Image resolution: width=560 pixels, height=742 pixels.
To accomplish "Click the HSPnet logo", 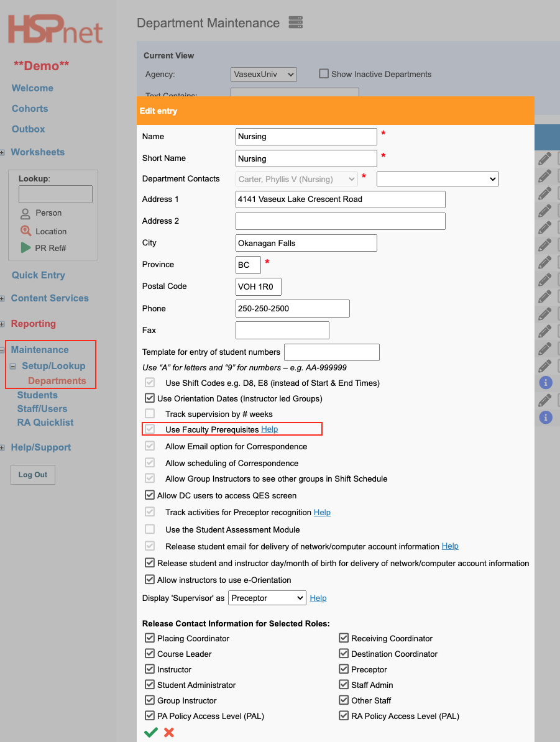I will click(55, 29).
